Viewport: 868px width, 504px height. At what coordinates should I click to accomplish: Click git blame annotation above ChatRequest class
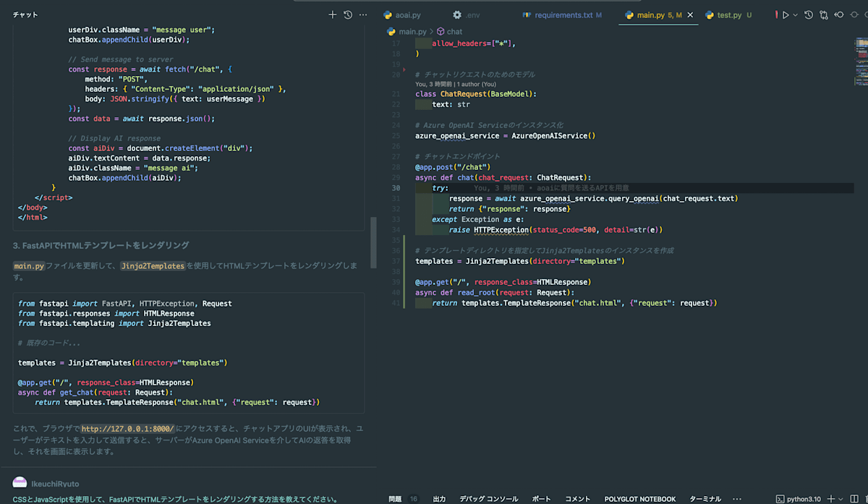click(x=456, y=84)
